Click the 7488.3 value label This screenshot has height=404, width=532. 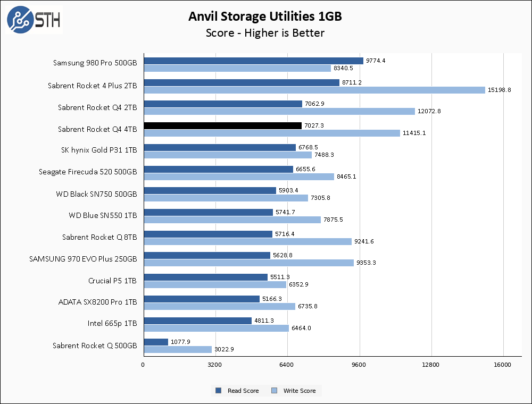[324, 155]
